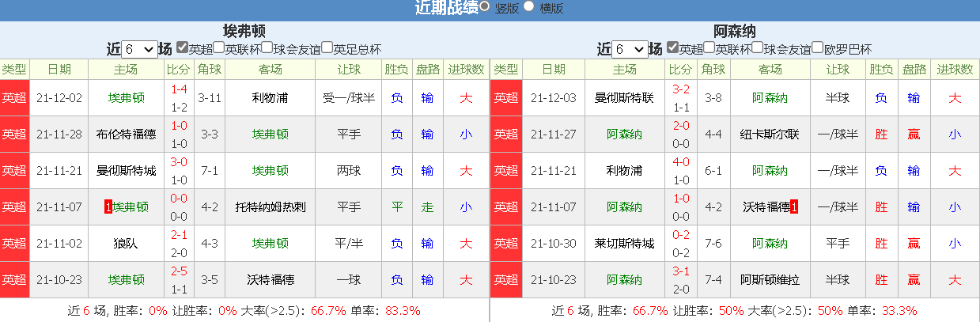Click home team 曼彻斯特城
The image size is (980, 322).
(x=127, y=171)
